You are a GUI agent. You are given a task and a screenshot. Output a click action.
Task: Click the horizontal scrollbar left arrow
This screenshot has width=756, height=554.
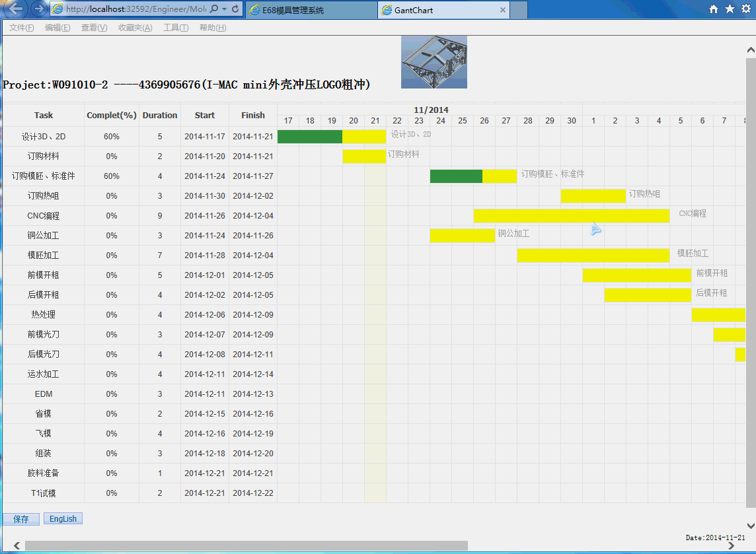click(17, 545)
